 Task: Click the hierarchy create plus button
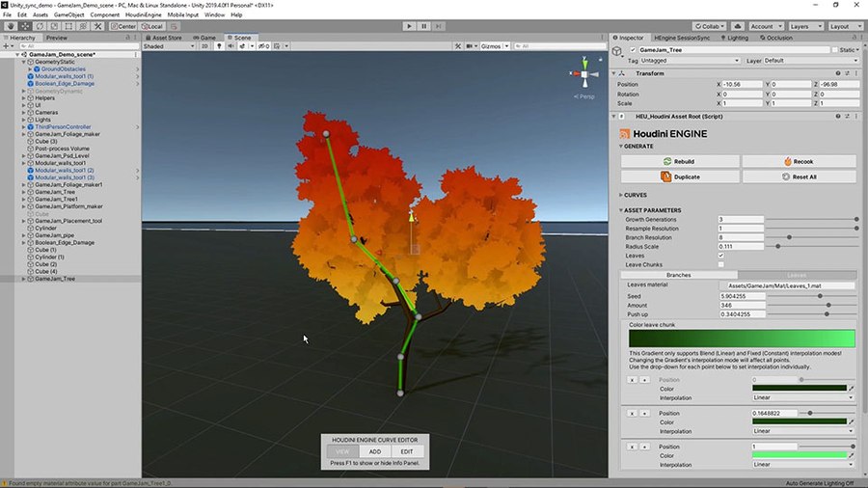(7, 46)
